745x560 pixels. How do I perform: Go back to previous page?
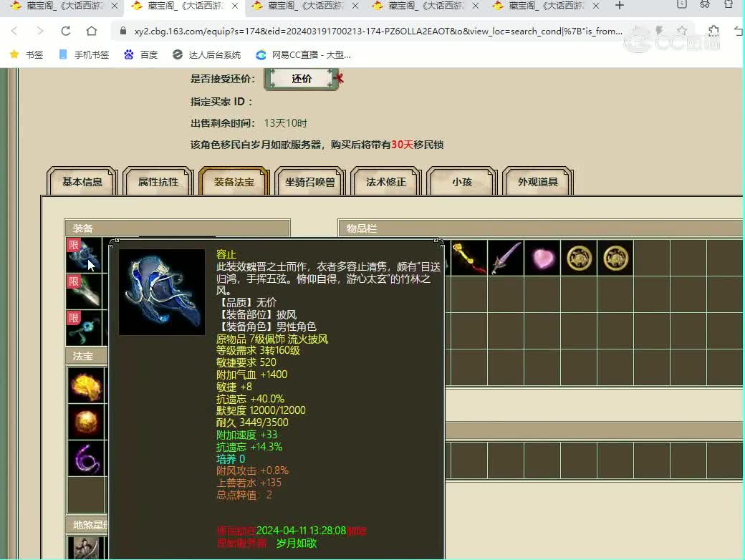click(14, 32)
